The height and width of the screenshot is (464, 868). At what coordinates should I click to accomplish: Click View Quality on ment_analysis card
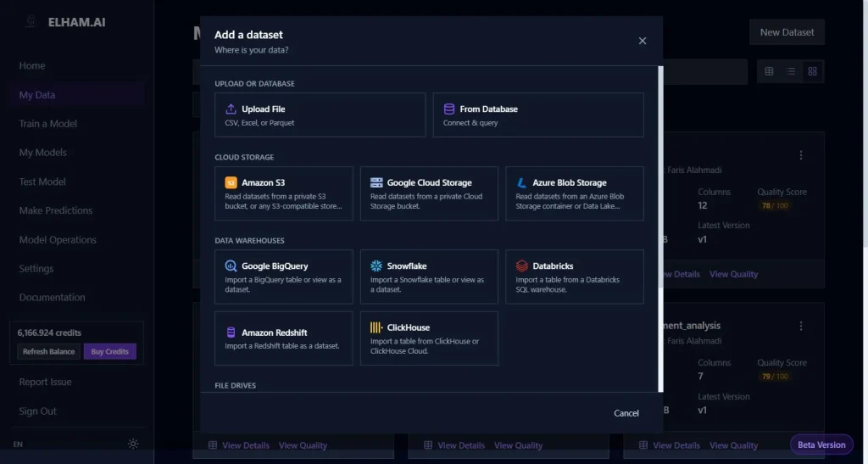click(733, 445)
